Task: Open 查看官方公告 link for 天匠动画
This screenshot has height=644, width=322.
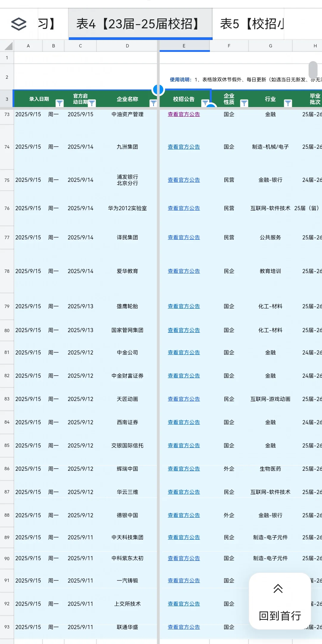Action: click(x=184, y=399)
